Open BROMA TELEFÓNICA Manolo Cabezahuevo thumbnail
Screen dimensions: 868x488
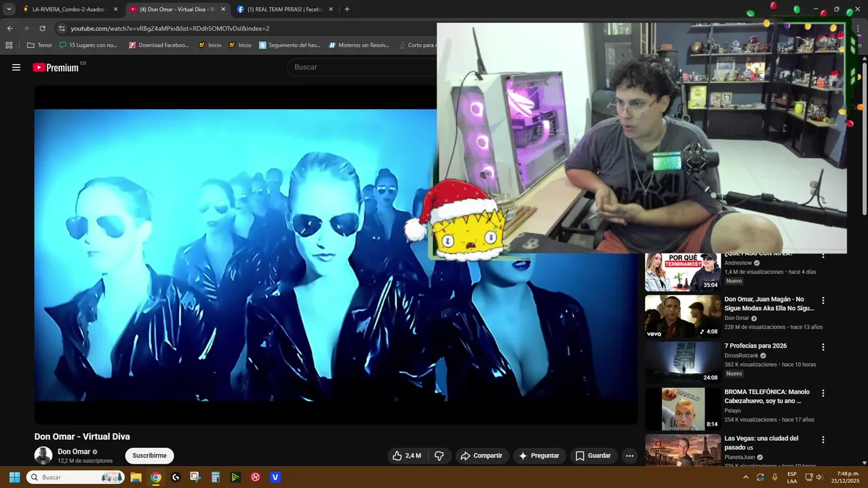[682, 409]
